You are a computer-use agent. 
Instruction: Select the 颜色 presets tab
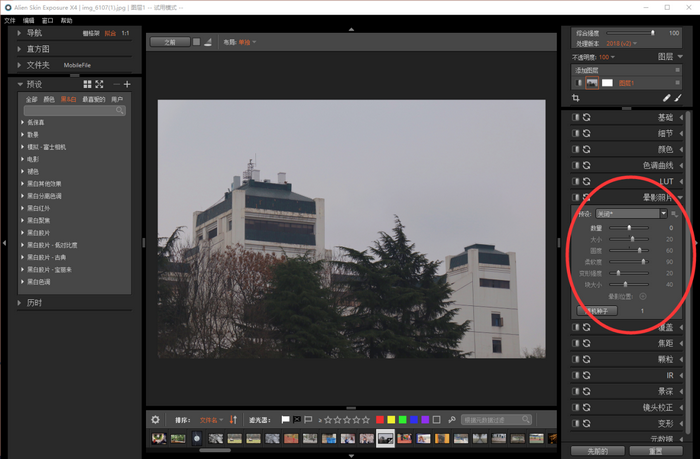[x=50, y=99]
